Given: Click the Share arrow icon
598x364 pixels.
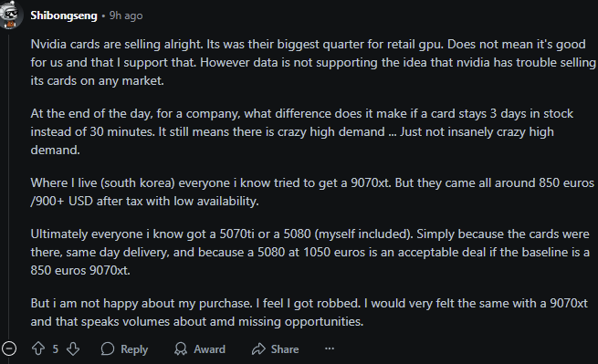Looking at the screenshot, I should 258,348.
